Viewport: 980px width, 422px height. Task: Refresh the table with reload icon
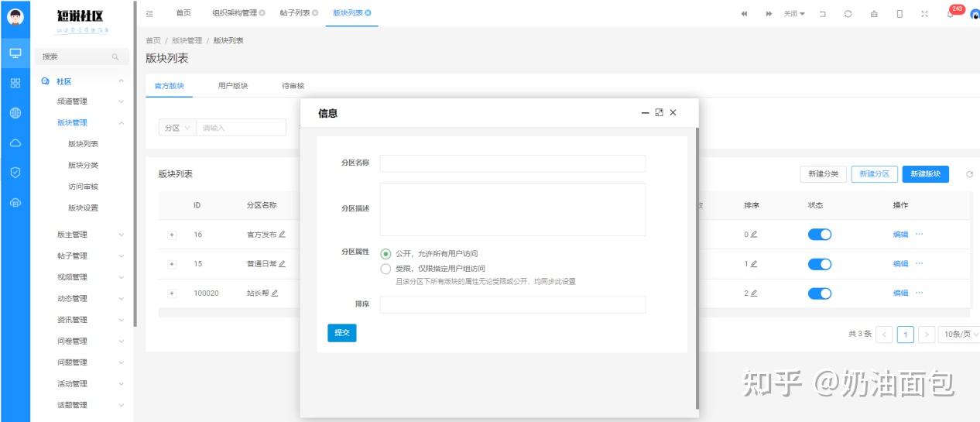point(969,175)
